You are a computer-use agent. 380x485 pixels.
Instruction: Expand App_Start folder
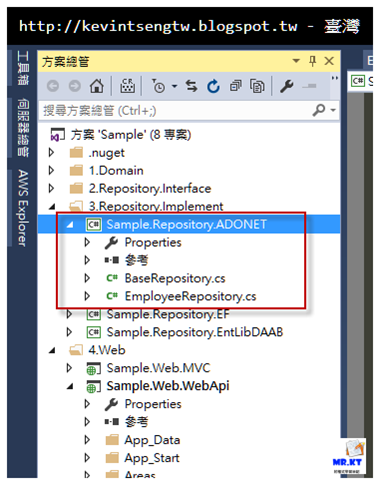coord(87,458)
